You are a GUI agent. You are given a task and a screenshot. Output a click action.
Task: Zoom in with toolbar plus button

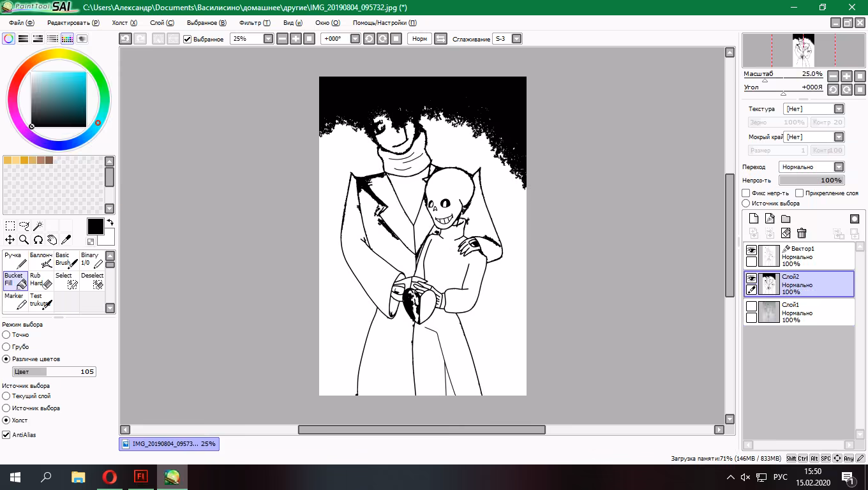(x=296, y=39)
